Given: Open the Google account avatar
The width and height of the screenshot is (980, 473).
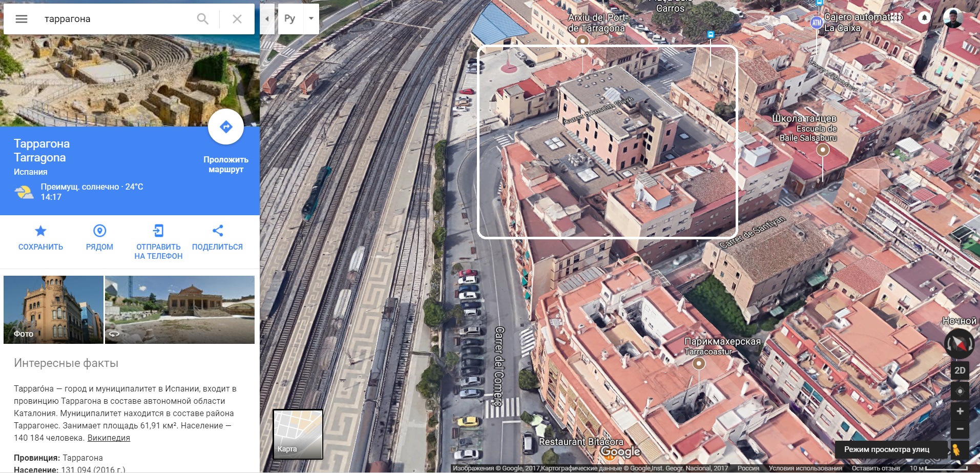Looking at the screenshot, I should point(953,17).
